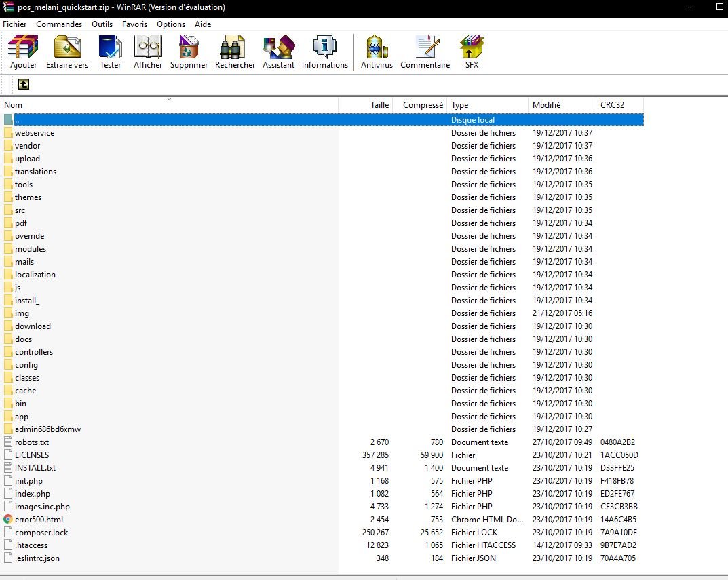
Task: Click the index.php file icon
Action: coord(8,494)
